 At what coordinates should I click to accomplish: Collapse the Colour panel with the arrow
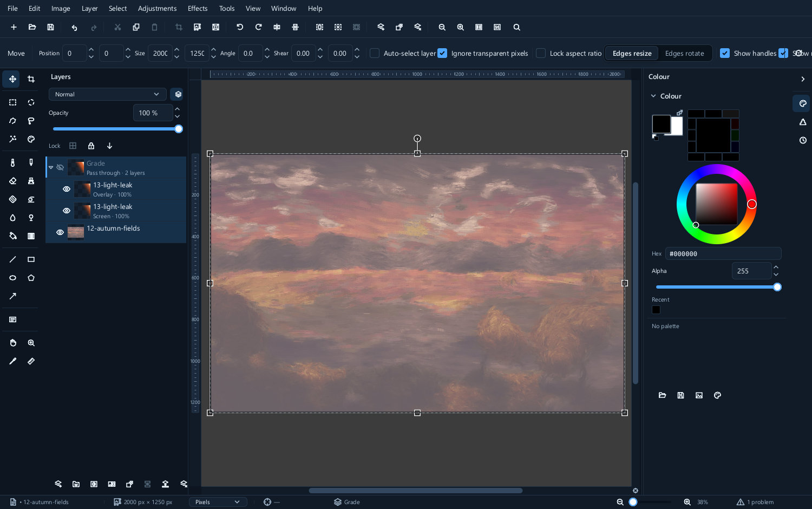pos(802,79)
